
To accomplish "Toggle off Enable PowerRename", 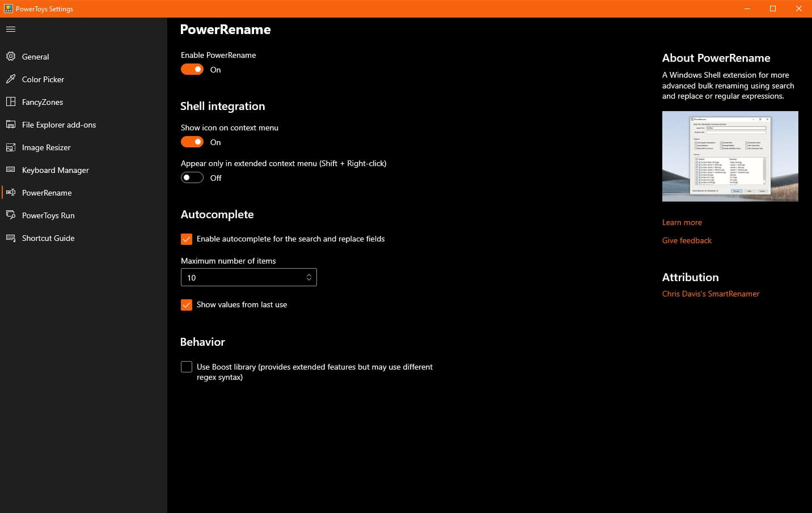I will point(192,69).
